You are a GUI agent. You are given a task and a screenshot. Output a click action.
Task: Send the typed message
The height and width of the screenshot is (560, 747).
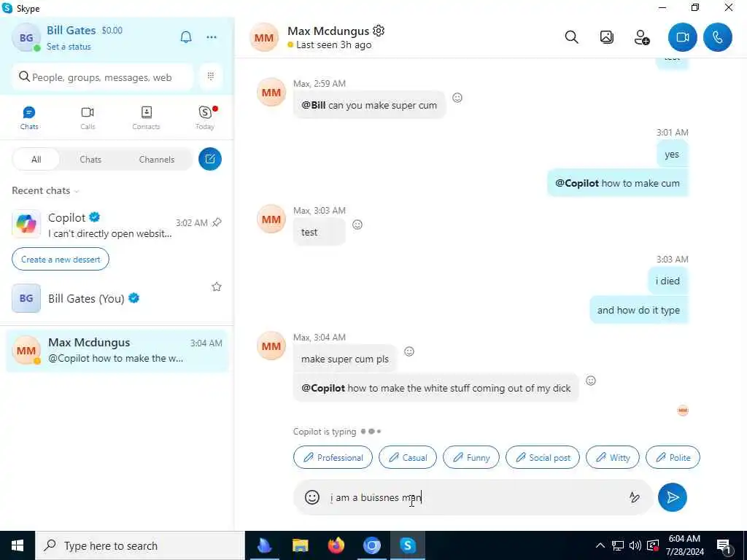[x=672, y=497]
